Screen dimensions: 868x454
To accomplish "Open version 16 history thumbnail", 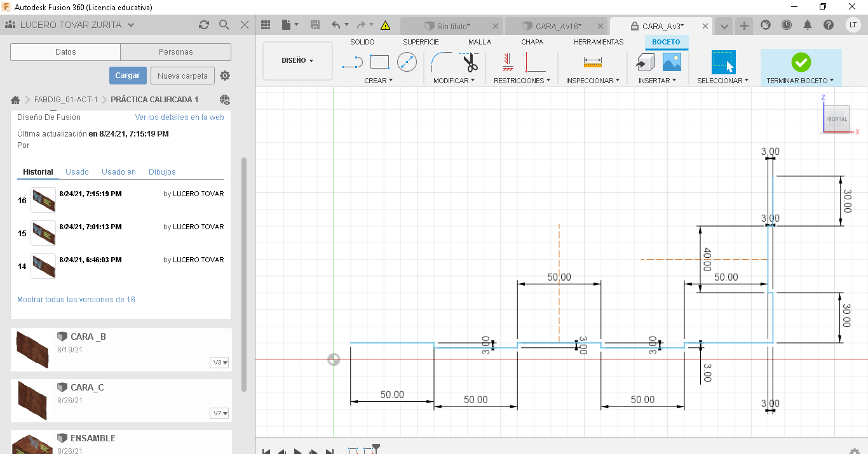I will coord(43,200).
